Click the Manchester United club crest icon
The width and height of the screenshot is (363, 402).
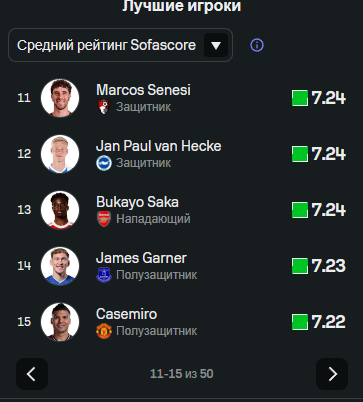(104, 331)
